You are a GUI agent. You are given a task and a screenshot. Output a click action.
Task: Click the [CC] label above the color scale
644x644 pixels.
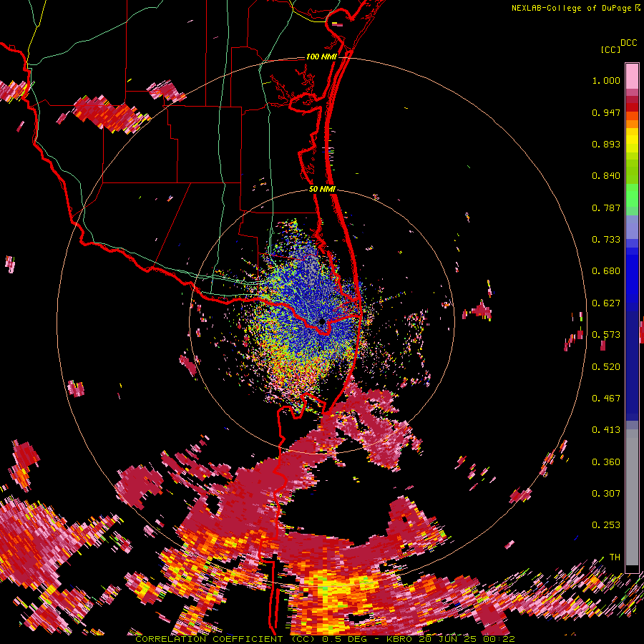click(610, 49)
